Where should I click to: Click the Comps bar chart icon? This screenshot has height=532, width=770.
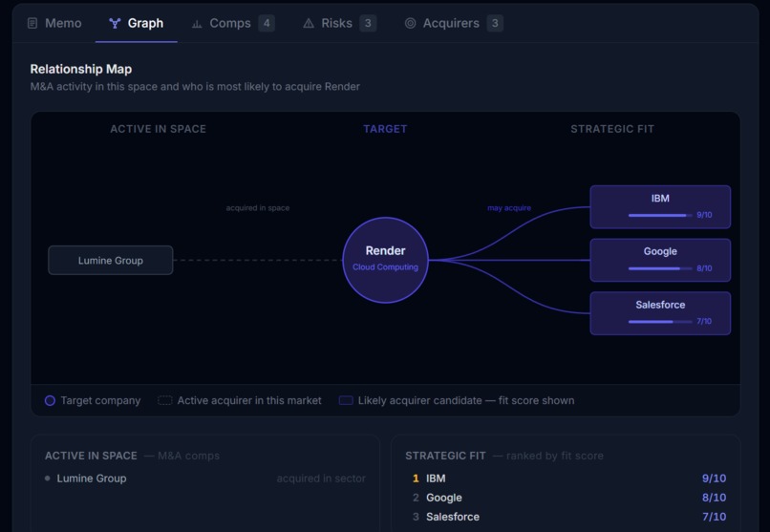(197, 24)
